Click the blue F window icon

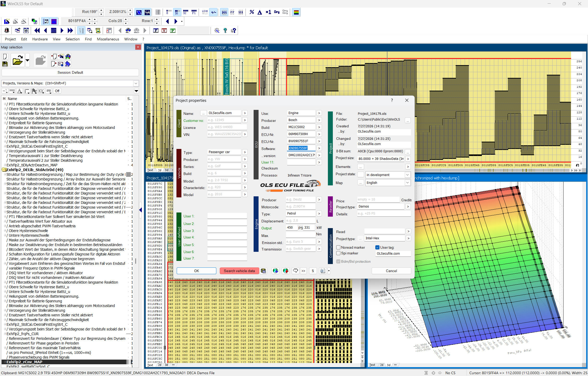156,31
